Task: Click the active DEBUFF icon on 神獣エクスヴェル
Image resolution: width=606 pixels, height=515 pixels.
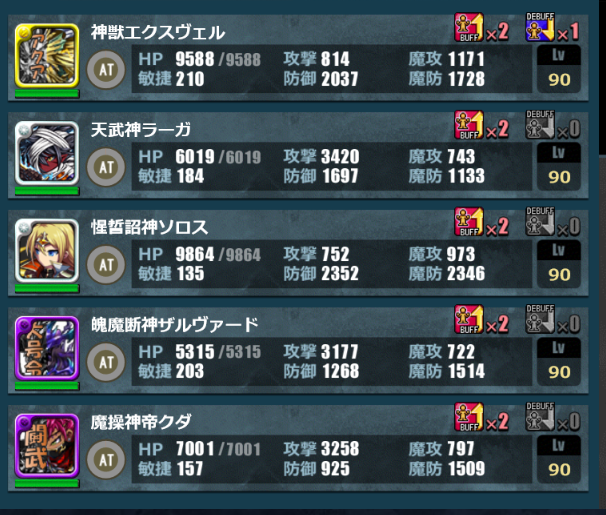Action: coord(540,27)
